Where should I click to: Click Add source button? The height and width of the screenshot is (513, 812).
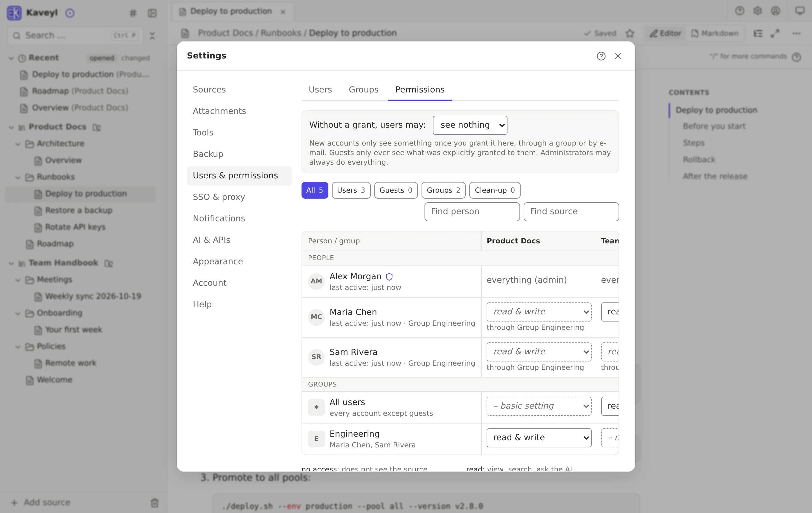pos(41,503)
